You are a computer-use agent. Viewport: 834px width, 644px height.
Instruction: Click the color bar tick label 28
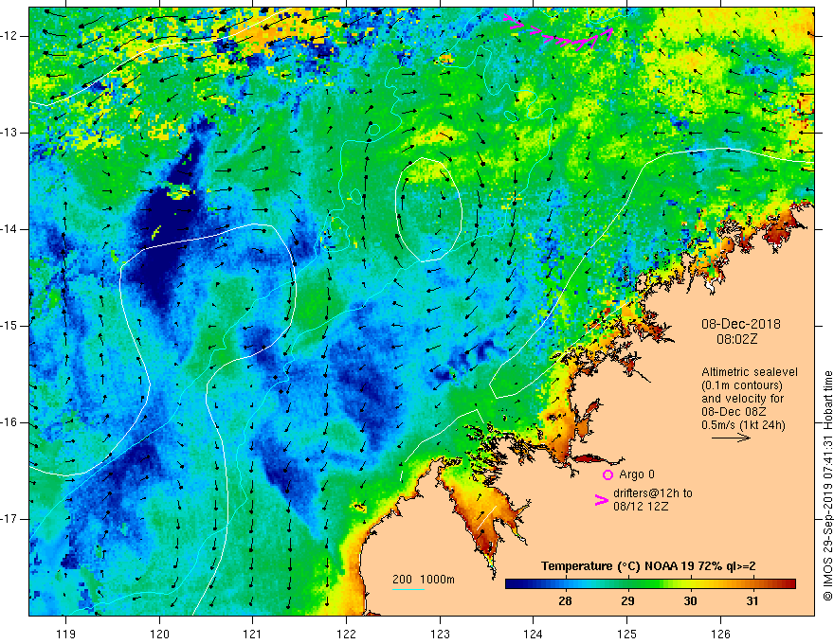point(566,601)
